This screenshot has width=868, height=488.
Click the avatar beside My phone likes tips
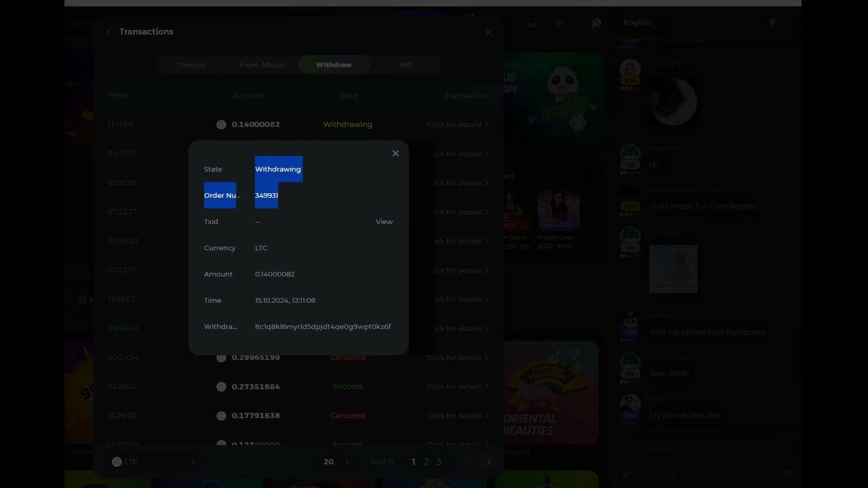coord(630,403)
